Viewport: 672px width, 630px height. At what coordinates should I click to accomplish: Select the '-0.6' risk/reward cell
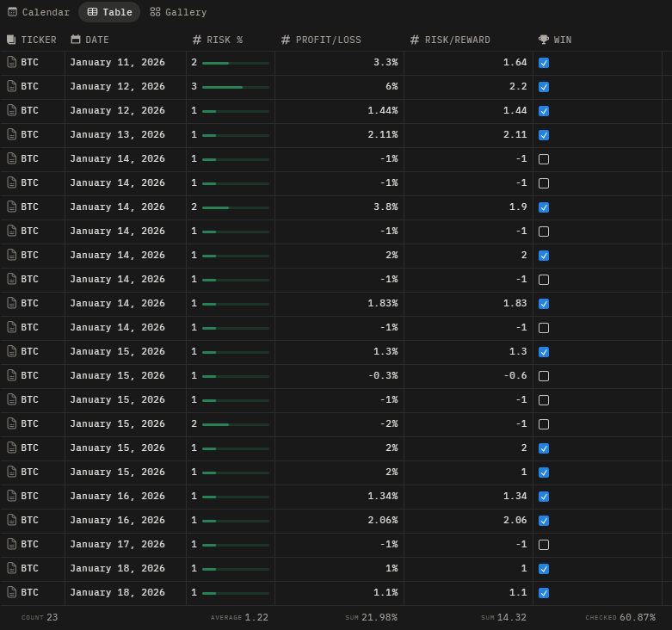pos(468,376)
